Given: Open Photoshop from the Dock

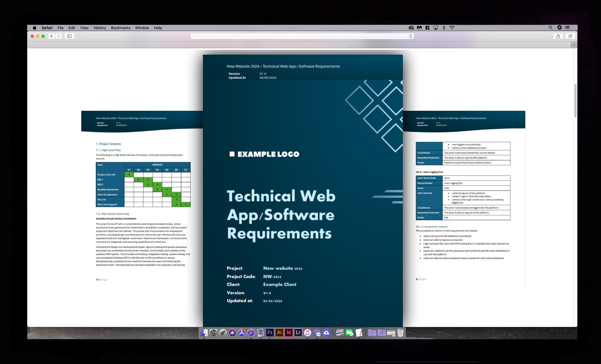Looking at the screenshot, I should [270, 332].
